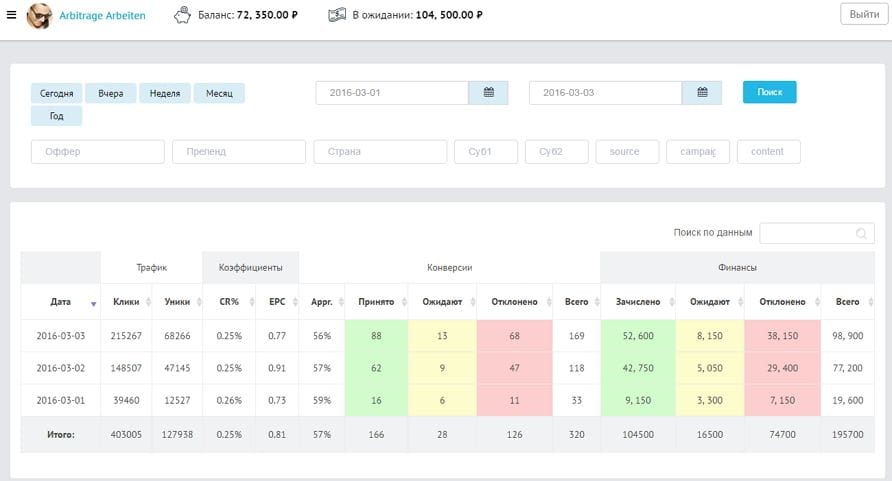892x481 pixels.
Task: Click the pending money icon
Action: coord(337,15)
